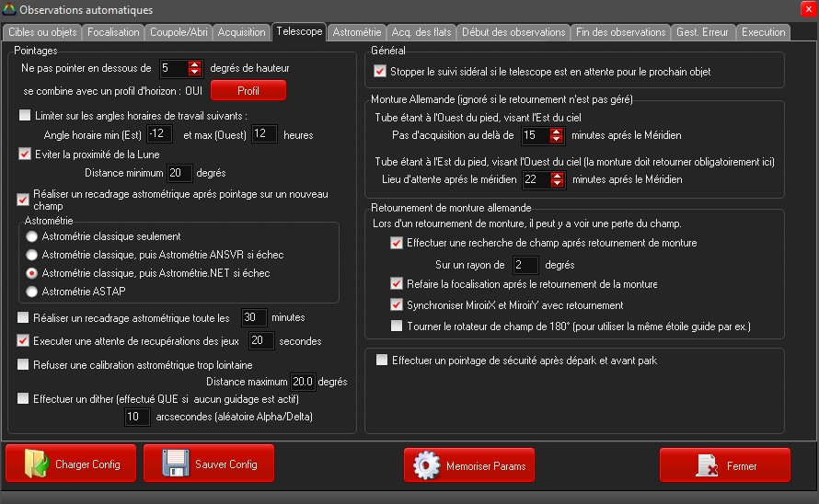819x504 pixels.
Task: Select Astrométrie.NET si échec option
Action: pyautogui.click(x=32, y=273)
